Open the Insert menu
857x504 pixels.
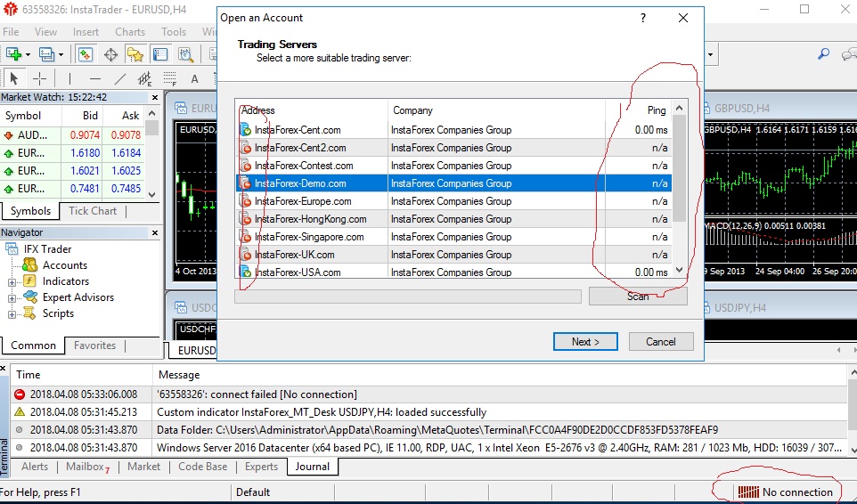[86, 32]
